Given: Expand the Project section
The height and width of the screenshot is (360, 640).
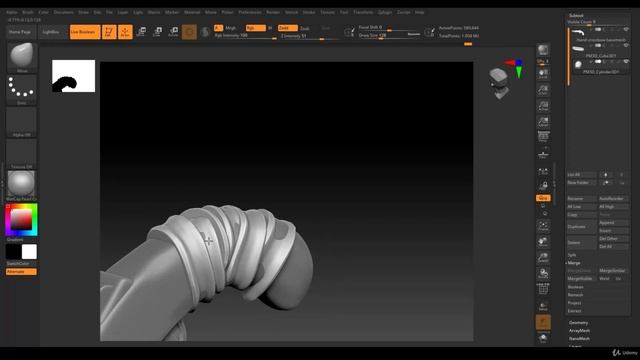Looking at the screenshot, I should click(x=574, y=303).
